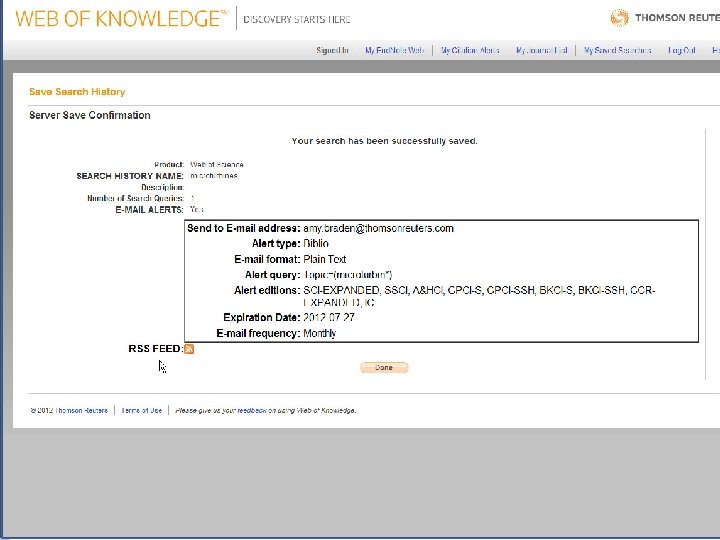This screenshot has height=540, width=720.
Task: Click the Web of Knowledge logo
Action: pyautogui.click(x=121, y=18)
